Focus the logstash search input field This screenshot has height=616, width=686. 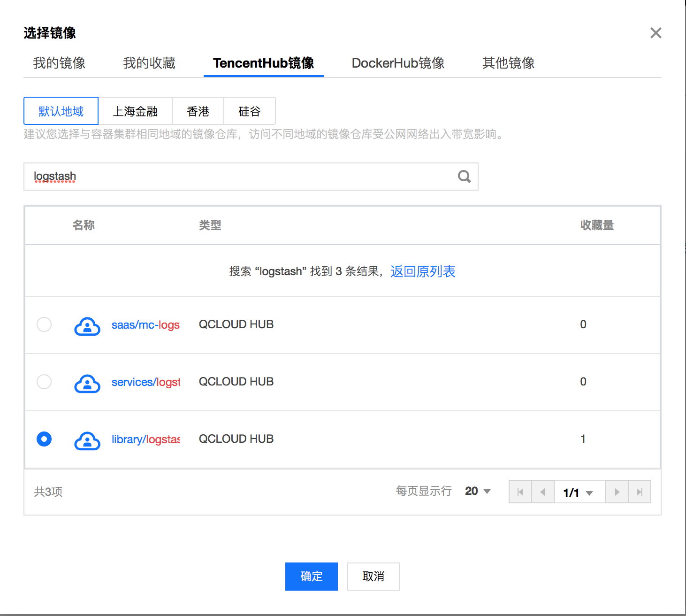click(x=251, y=177)
